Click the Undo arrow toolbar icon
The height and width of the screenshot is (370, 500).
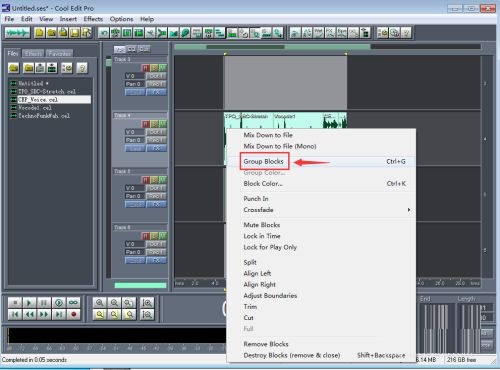coord(104,33)
